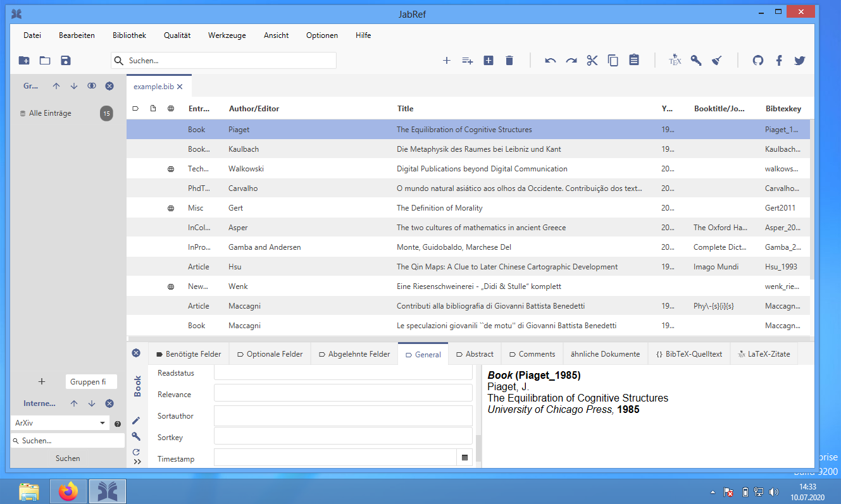This screenshot has width=841, height=504.
Task: Redo last action
Action: point(571,61)
